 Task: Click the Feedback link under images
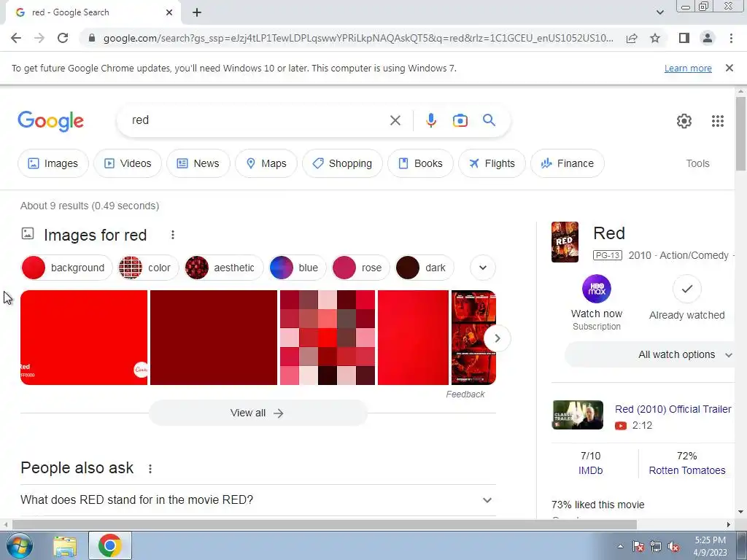tap(465, 394)
